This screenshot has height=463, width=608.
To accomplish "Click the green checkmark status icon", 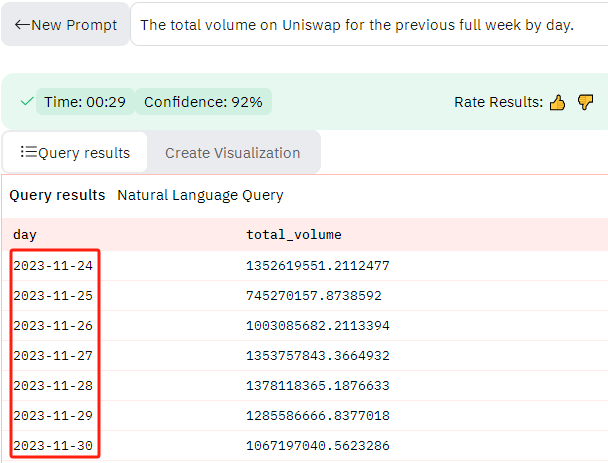I will point(27,102).
